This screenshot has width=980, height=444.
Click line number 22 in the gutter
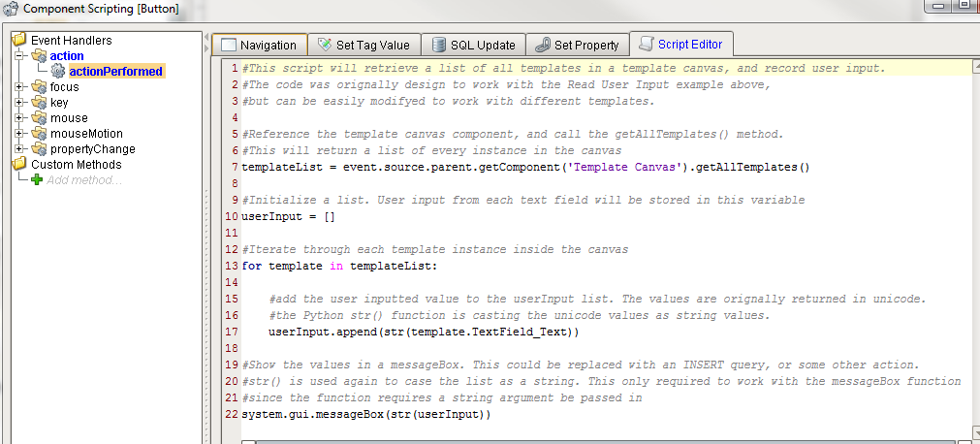(x=232, y=414)
